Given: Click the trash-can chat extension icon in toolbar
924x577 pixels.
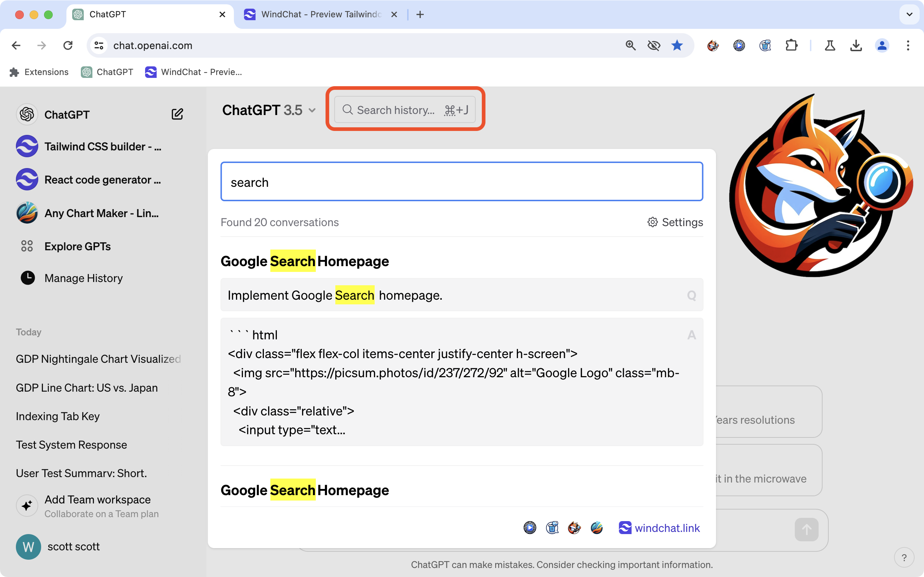Looking at the screenshot, I should pos(765,45).
